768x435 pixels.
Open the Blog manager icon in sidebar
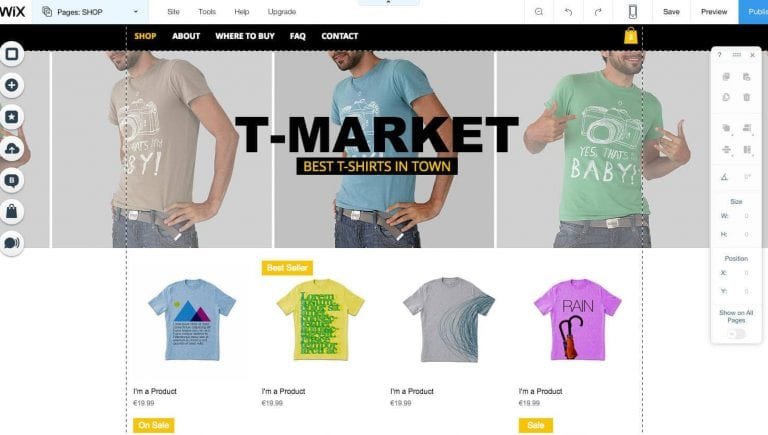click(12, 180)
